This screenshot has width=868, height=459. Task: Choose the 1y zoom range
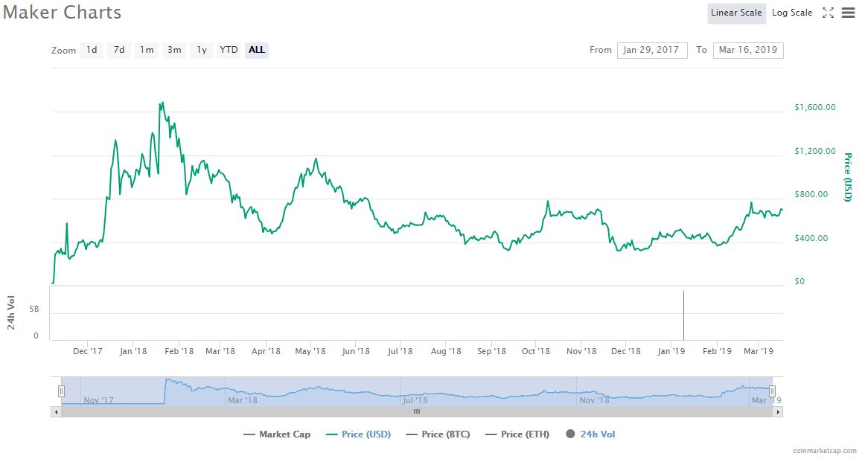[x=201, y=50]
